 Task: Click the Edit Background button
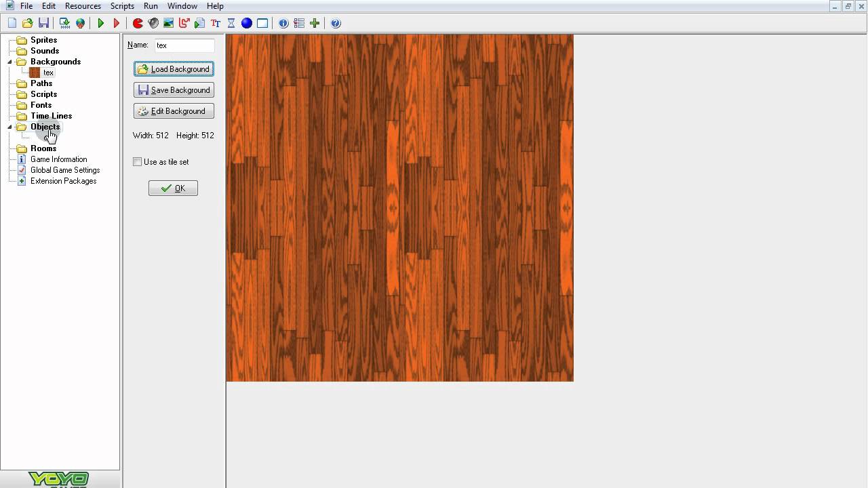[x=174, y=111]
